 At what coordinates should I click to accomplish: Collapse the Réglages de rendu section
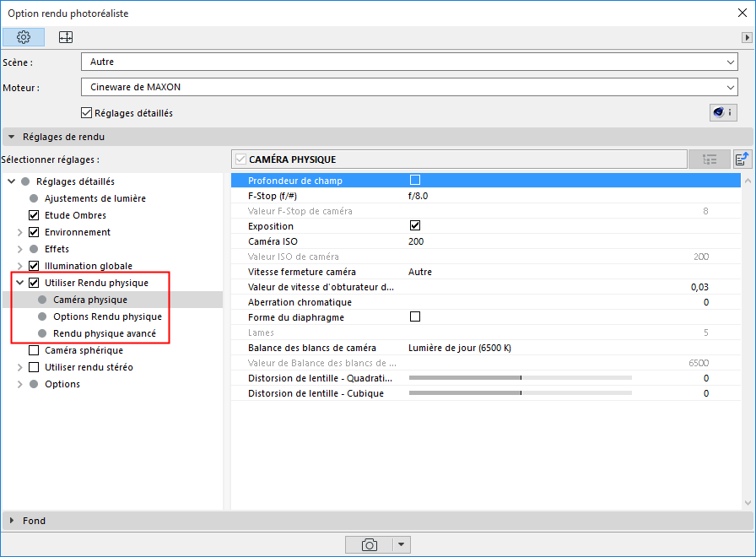coord(12,137)
